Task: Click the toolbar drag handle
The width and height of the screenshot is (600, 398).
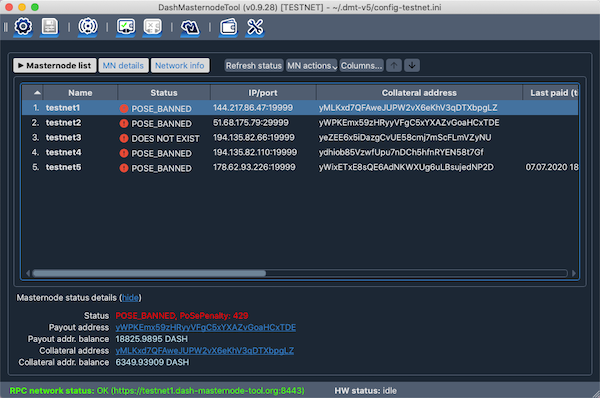Action: [x=5, y=27]
